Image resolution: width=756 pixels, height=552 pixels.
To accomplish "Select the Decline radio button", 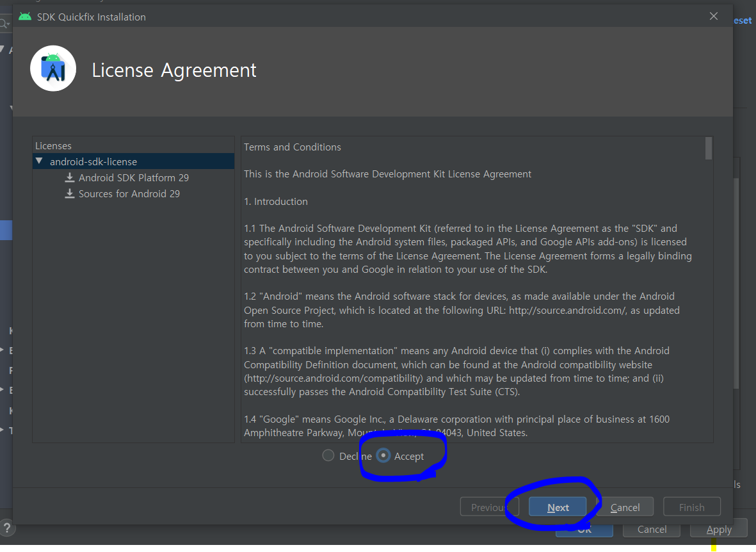I will (328, 455).
